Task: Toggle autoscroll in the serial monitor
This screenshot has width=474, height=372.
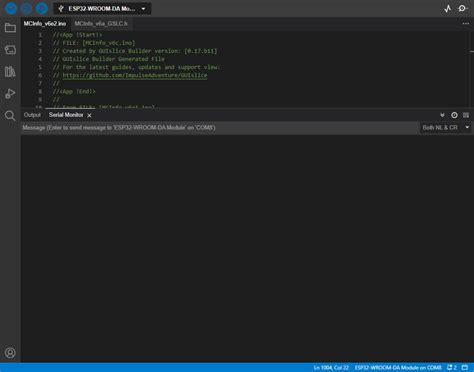Action: point(442,115)
